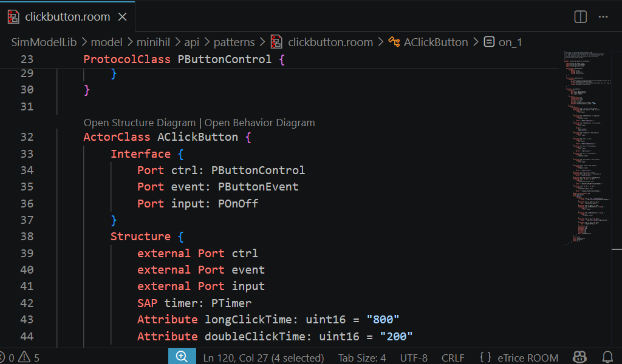Click the code minimap overview
Image resolution: width=622 pixels, height=364 pixels.
tap(588, 149)
